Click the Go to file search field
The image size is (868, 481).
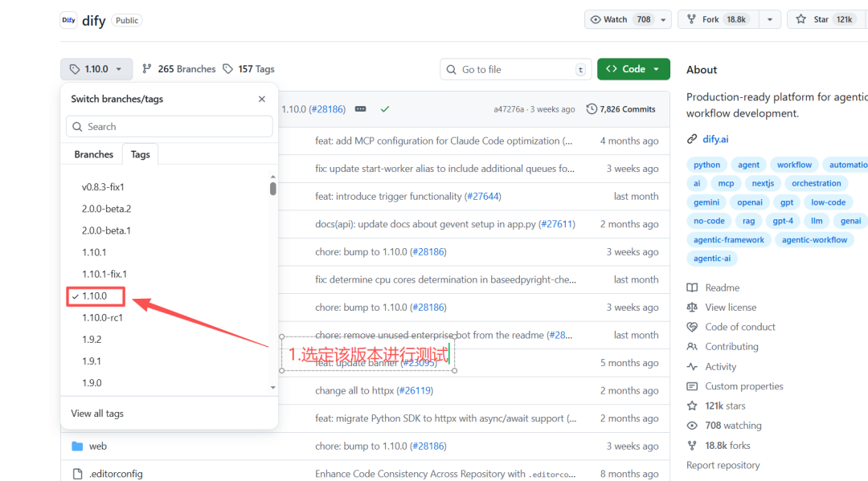tap(515, 70)
